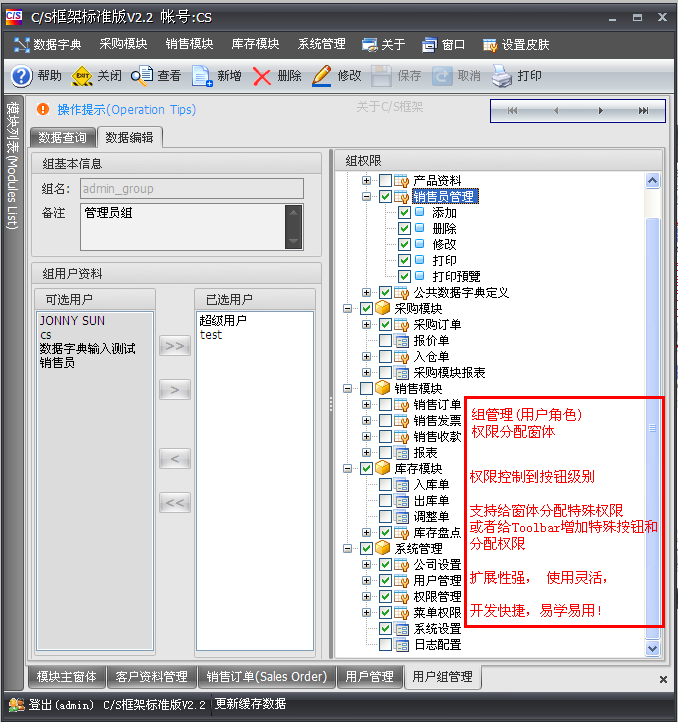Click the 帮助 help icon in toolbar

tap(21, 76)
